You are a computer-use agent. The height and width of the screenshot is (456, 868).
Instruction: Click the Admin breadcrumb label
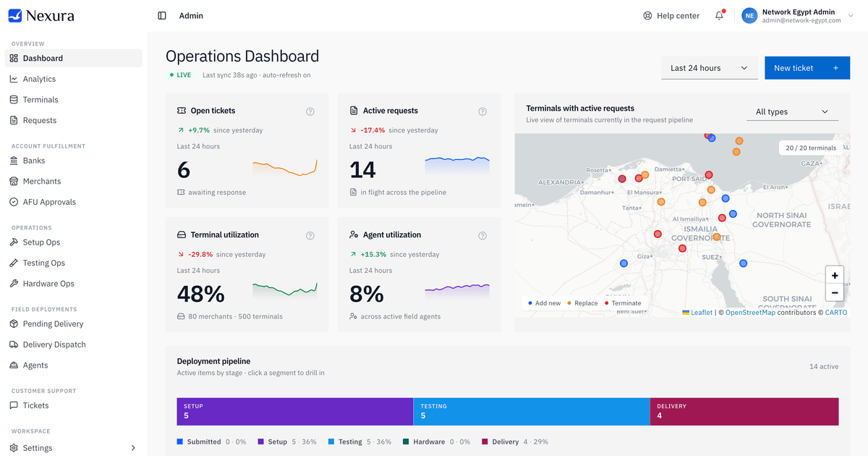pyautogui.click(x=191, y=15)
